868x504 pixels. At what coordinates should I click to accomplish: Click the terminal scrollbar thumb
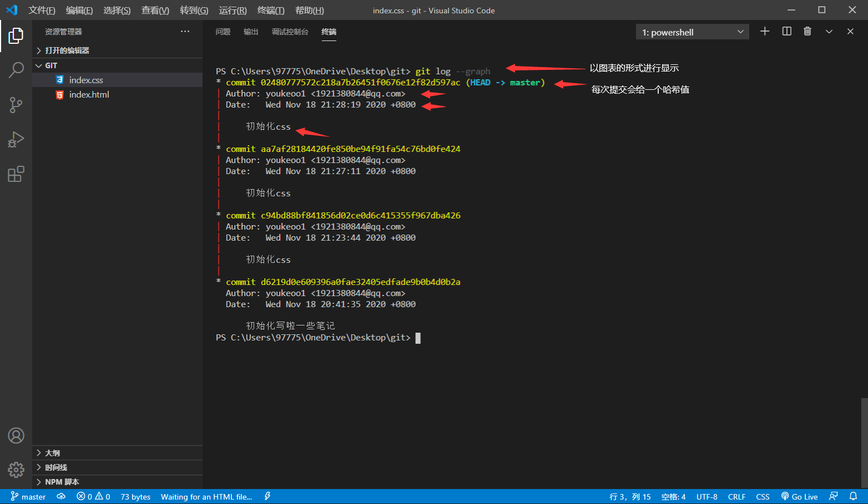point(864,442)
